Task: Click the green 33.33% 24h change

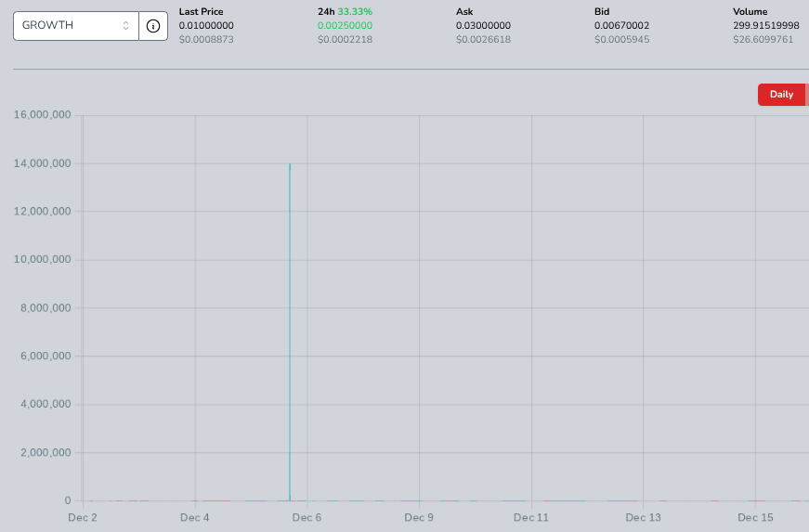Action: (355, 11)
